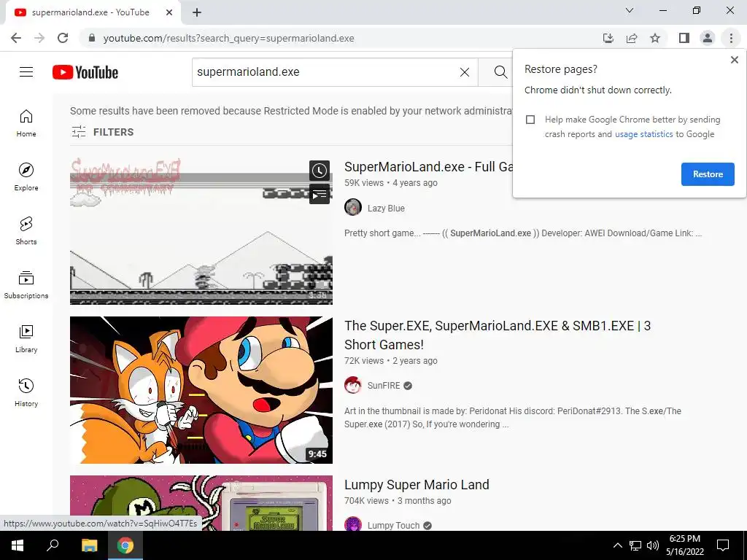Open Home in the sidebar
The image size is (747, 560).
[x=26, y=122]
